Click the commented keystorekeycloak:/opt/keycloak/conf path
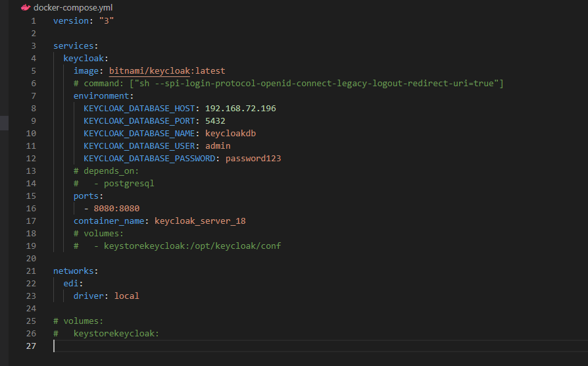The image size is (588, 366). tap(192, 246)
